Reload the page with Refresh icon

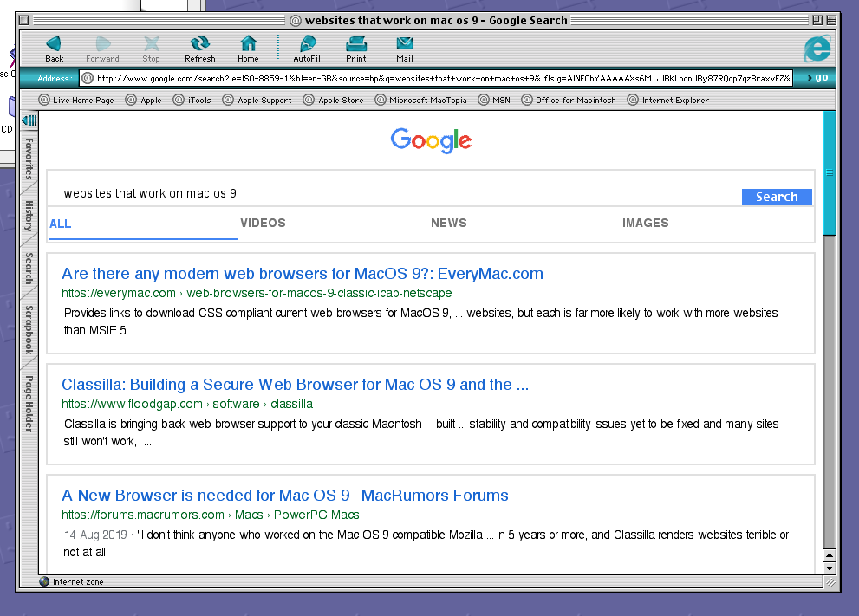click(200, 44)
